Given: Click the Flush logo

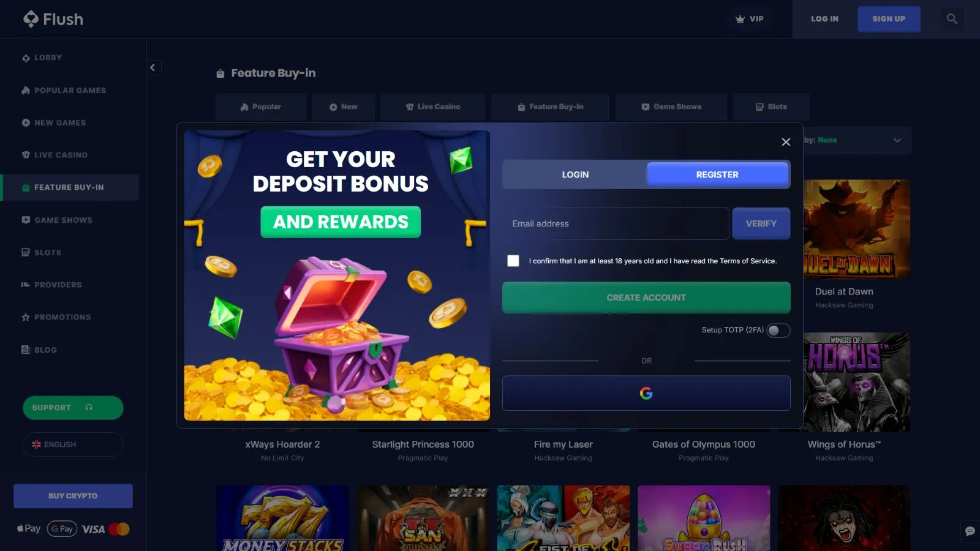Looking at the screenshot, I should (53, 19).
